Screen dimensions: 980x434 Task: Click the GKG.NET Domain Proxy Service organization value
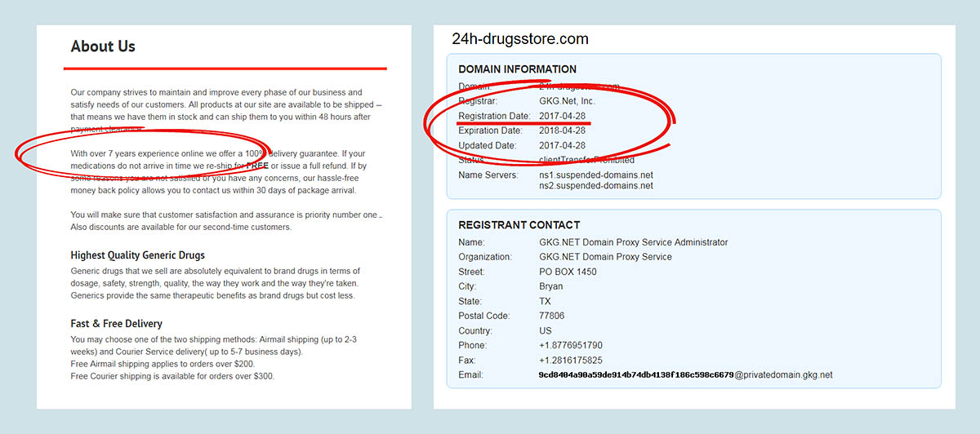(x=605, y=257)
